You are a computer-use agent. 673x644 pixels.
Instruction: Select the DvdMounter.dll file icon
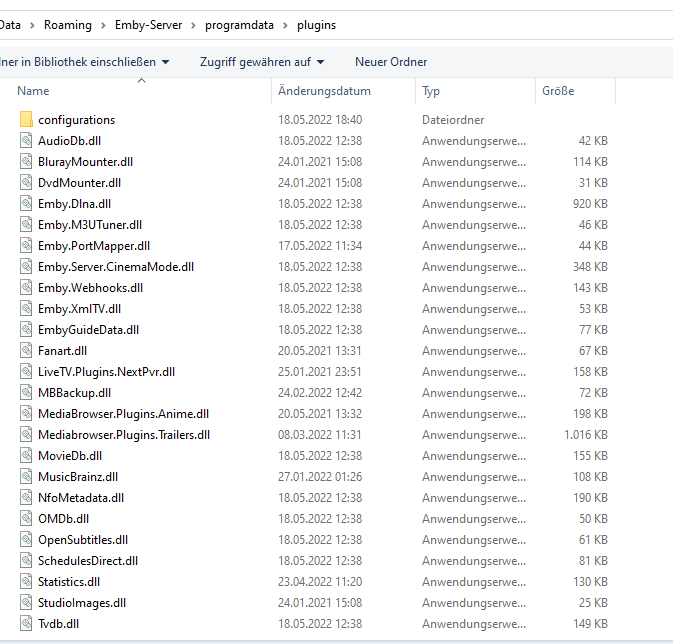[x=26, y=182]
